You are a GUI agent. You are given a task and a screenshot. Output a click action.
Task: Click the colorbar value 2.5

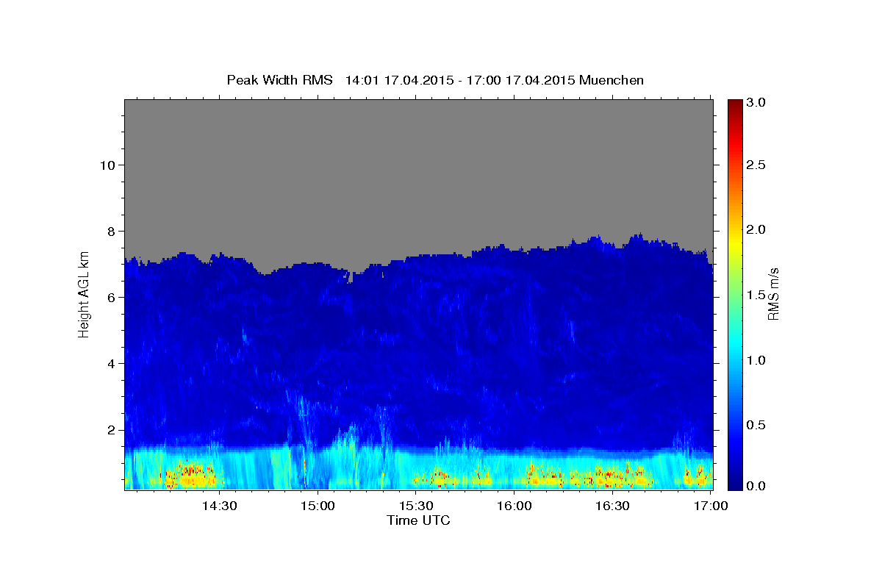(757, 165)
